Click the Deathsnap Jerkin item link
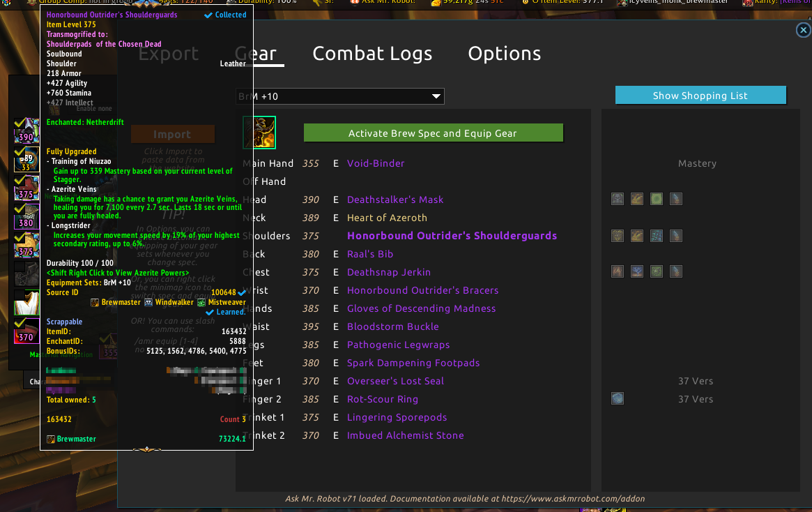Image resolution: width=812 pixels, height=512 pixels. 388,272
